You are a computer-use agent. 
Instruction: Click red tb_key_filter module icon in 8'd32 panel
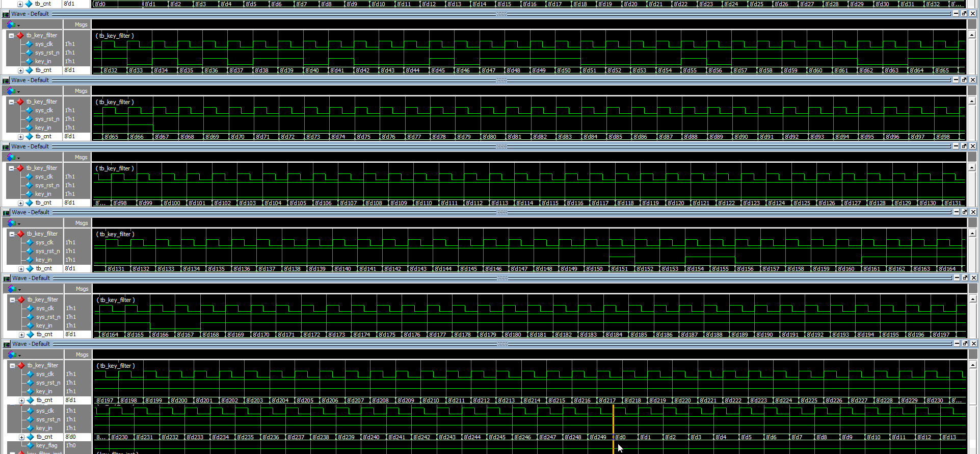(20, 36)
